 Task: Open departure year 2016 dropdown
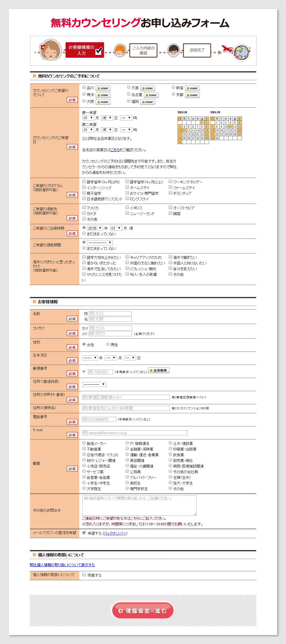(95, 228)
